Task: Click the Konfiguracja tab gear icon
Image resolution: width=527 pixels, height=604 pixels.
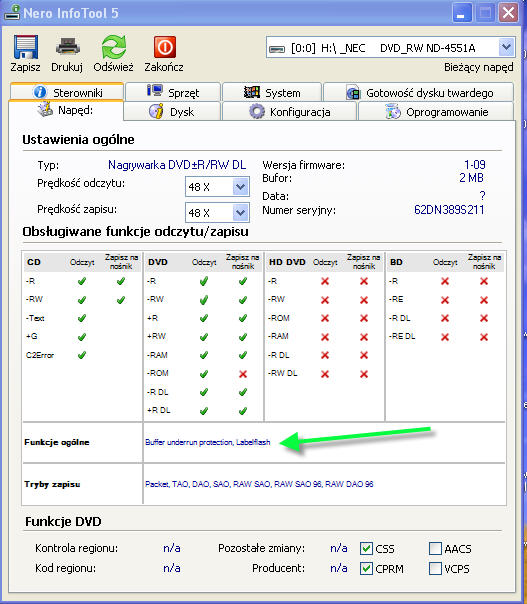Action: coord(257,112)
